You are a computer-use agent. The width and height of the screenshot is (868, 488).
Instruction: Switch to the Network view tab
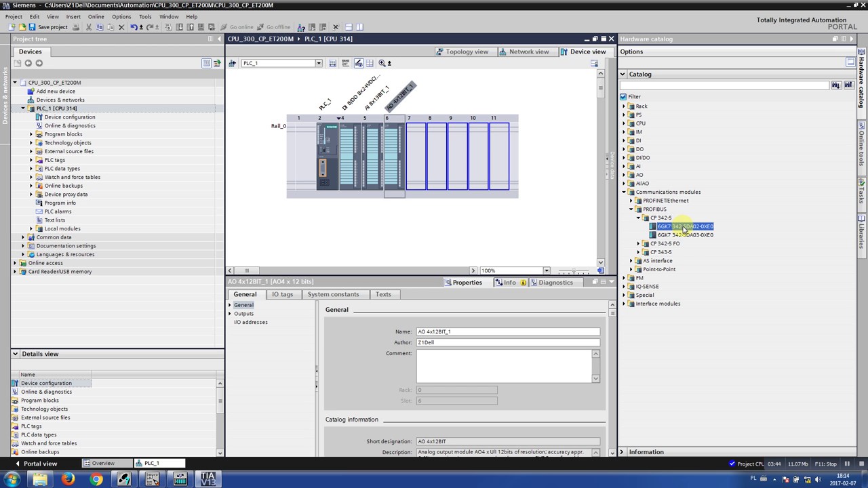(x=524, y=52)
